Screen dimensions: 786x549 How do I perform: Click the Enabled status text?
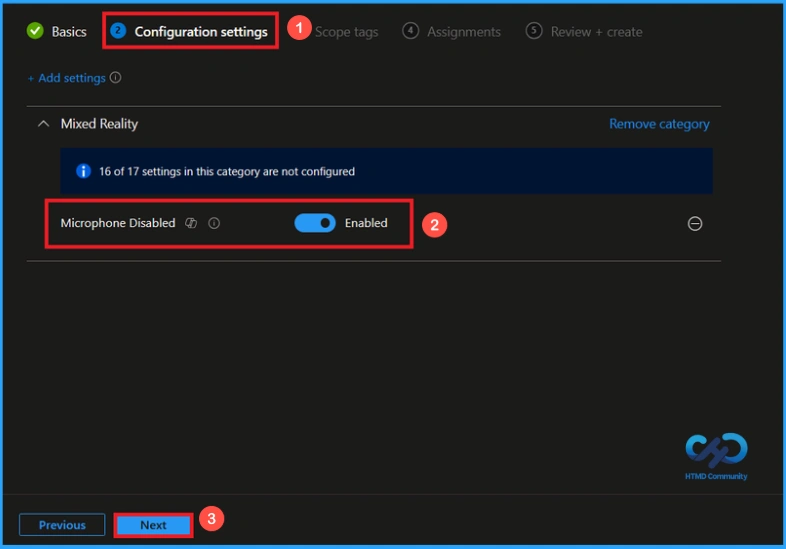click(366, 223)
